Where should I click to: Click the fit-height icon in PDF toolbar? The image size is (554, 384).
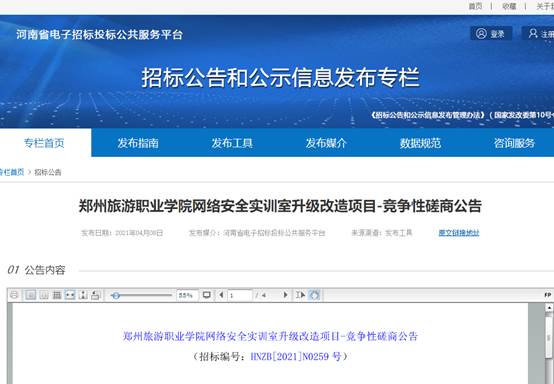83,295
